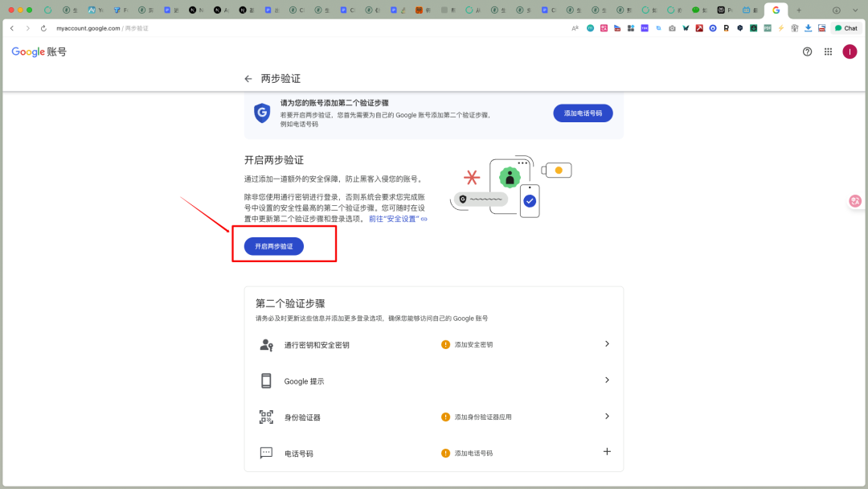Click the 电话号码 row label
Viewport: 868px width, 489px height.
298,454
